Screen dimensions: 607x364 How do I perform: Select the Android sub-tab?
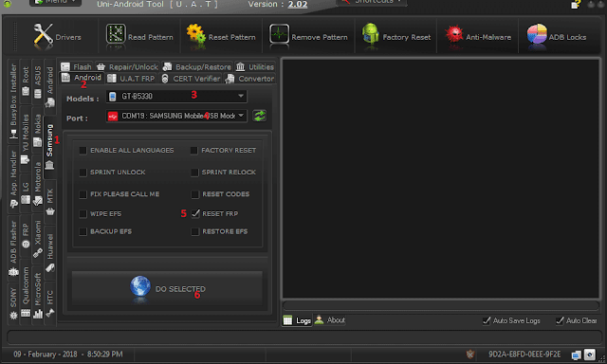(x=82, y=78)
